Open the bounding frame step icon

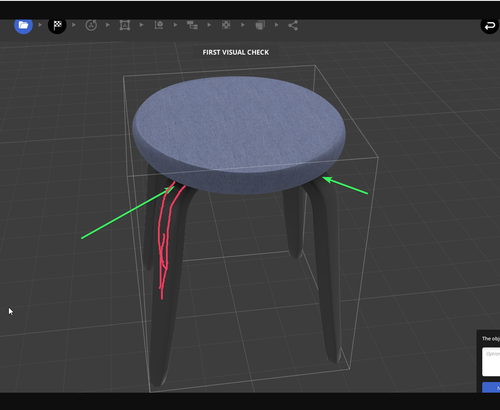125,25
